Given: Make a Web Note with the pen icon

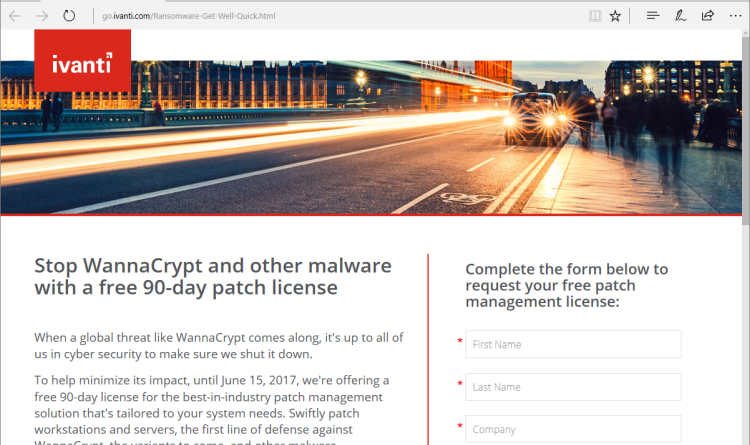Looking at the screenshot, I should click(680, 16).
